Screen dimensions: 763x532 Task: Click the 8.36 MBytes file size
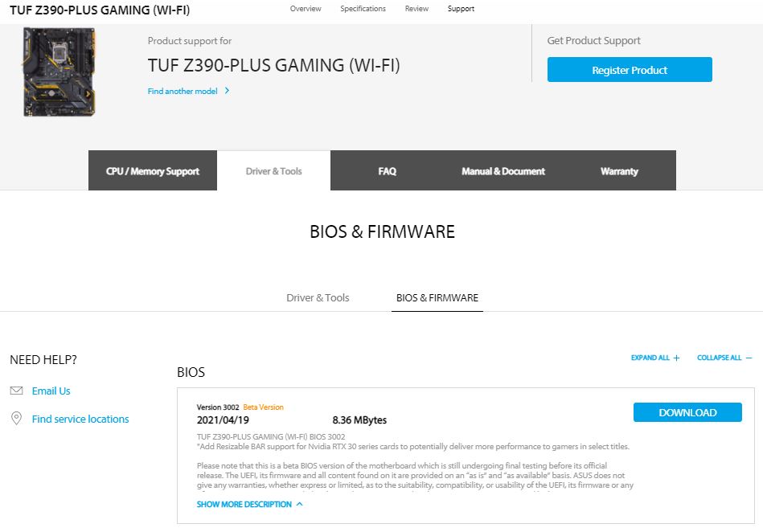pyautogui.click(x=359, y=419)
